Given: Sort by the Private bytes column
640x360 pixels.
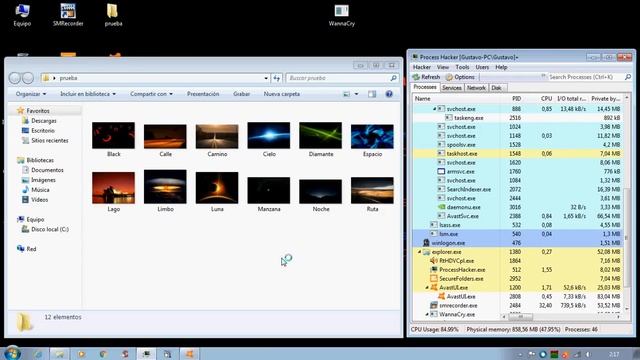Looking at the screenshot, I should (605, 99).
